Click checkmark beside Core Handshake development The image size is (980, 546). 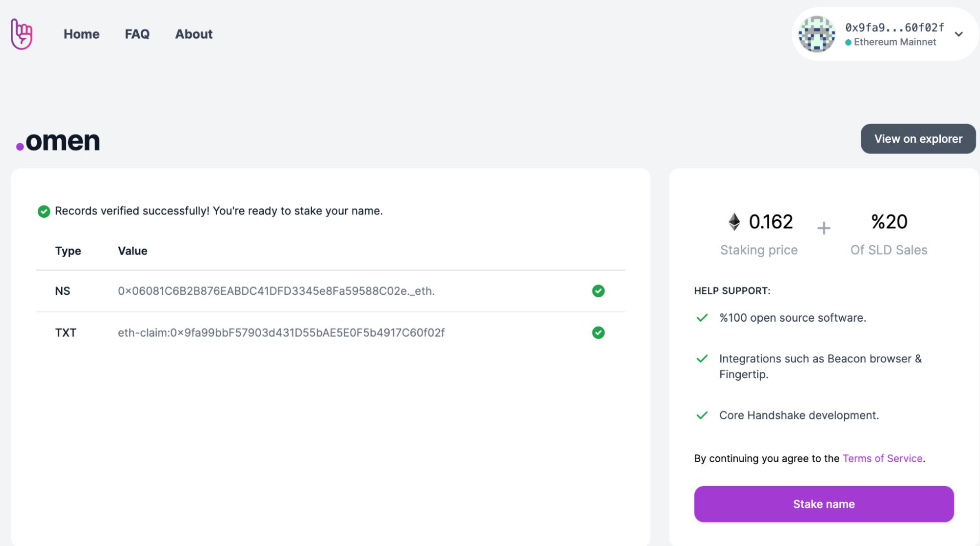click(x=702, y=416)
